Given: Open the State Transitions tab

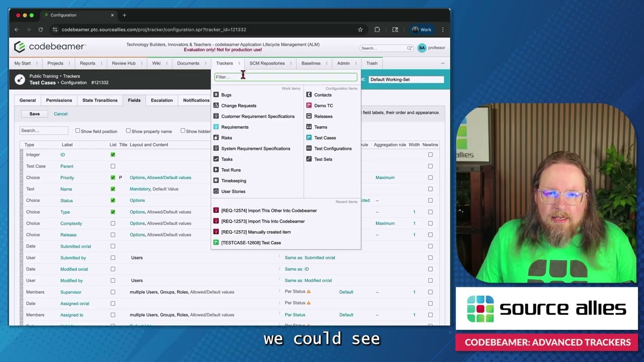Looking at the screenshot, I should click(100, 100).
